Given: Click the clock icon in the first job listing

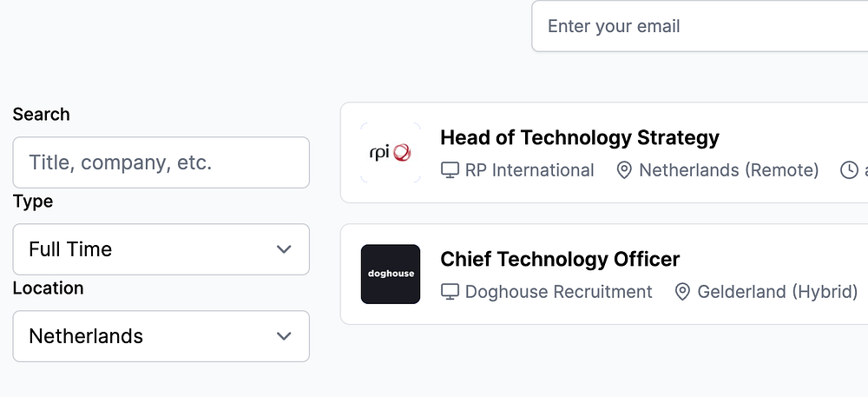Looking at the screenshot, I should 849,170.
